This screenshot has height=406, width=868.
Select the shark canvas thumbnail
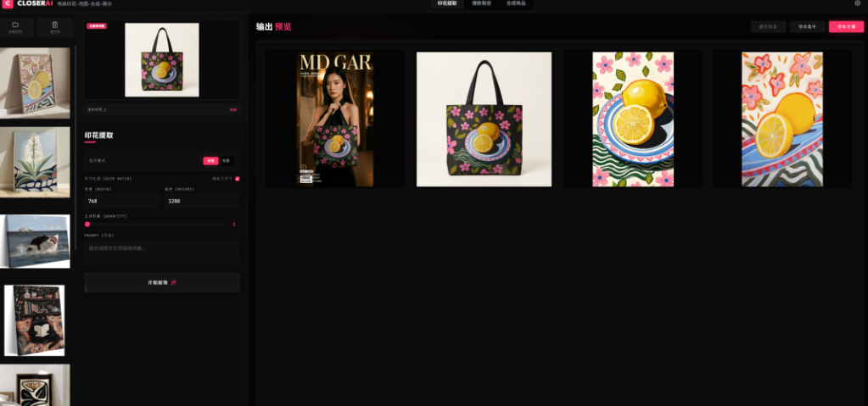[36, 242]
